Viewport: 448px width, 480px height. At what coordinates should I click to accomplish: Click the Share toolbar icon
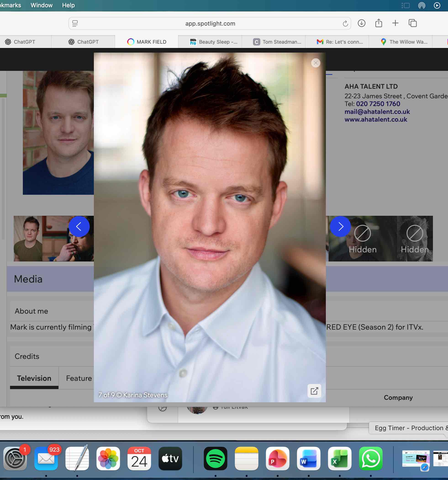(379, 23)
